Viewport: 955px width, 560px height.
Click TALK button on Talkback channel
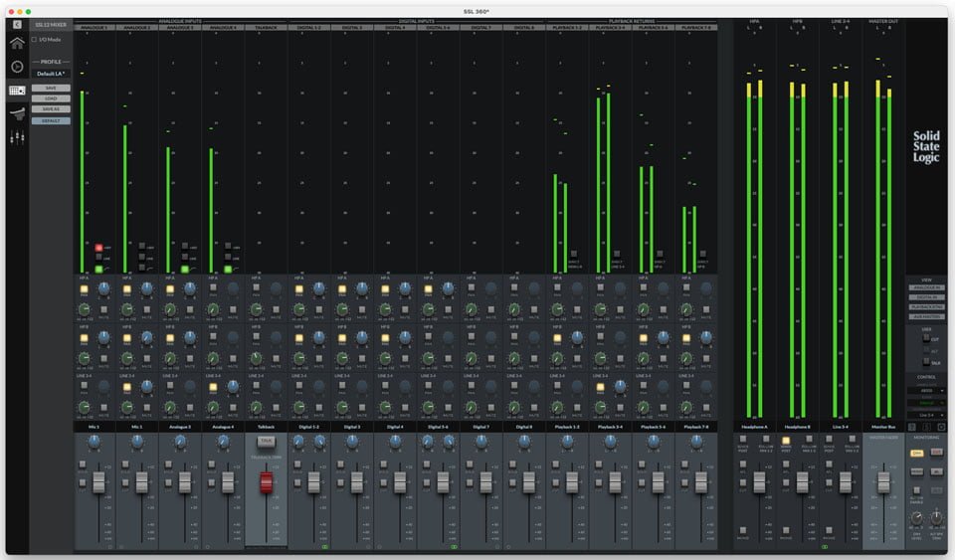tap(267, 441)
